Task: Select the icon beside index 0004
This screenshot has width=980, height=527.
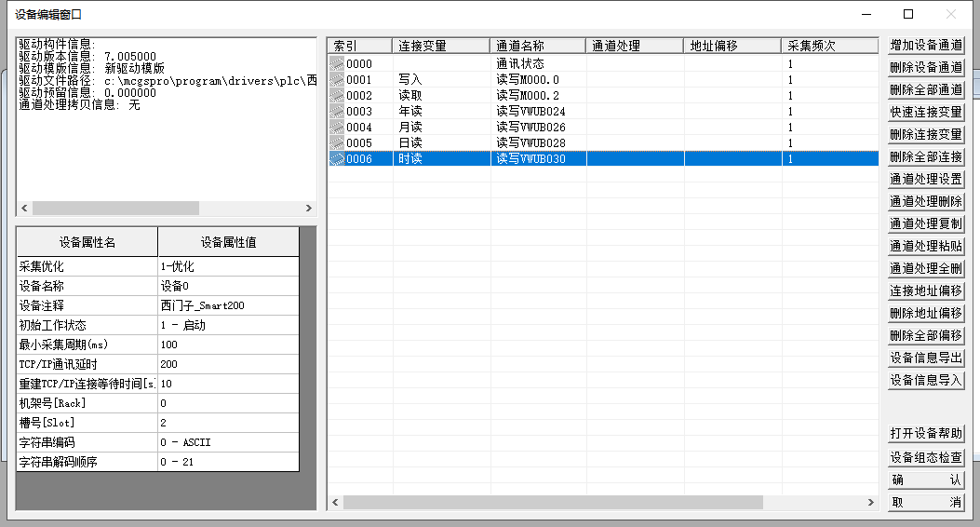Action: coord(337,128)
